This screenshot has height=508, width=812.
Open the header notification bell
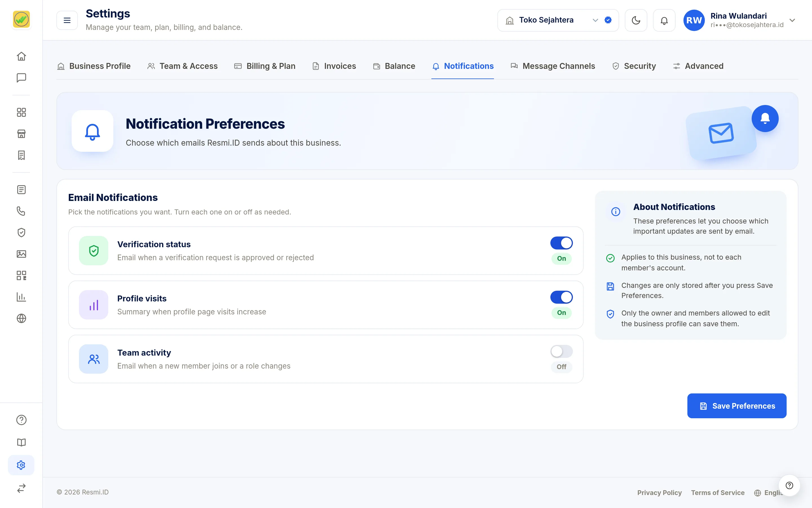click(664, 21)
